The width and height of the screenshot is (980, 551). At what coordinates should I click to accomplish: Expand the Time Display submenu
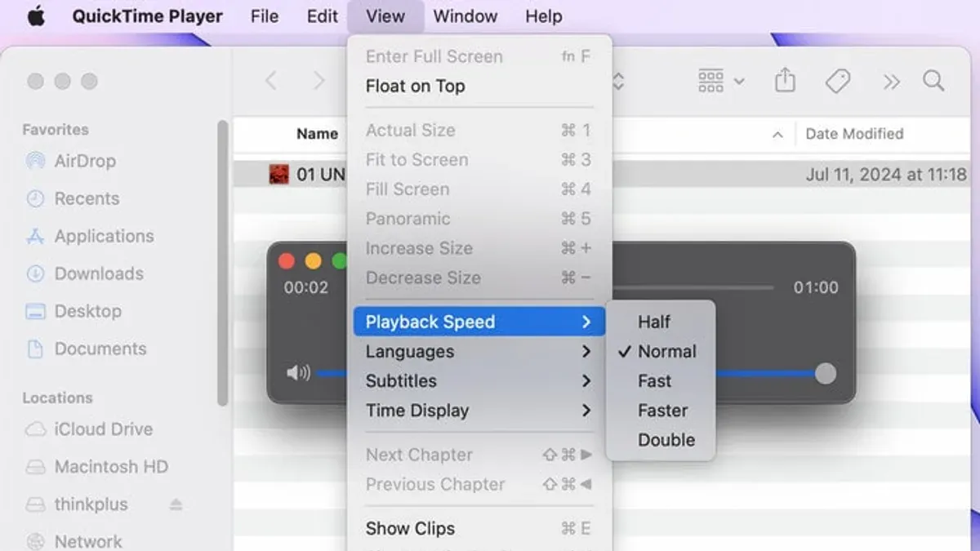click(479, 411)
